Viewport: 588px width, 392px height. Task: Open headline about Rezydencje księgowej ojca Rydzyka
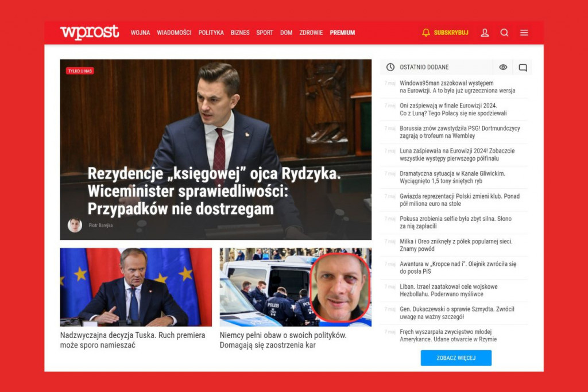click(214, 191)
